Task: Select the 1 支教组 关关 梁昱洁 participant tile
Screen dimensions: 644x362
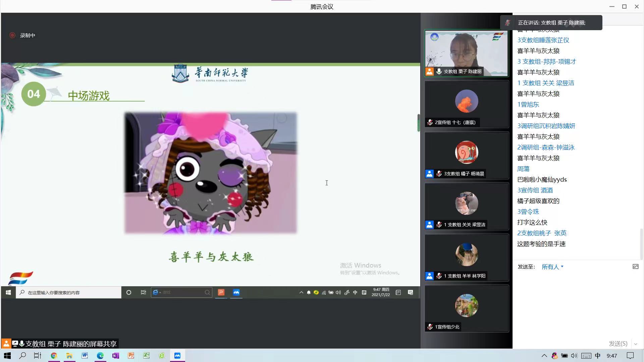Action: click(x=467, y=206)
